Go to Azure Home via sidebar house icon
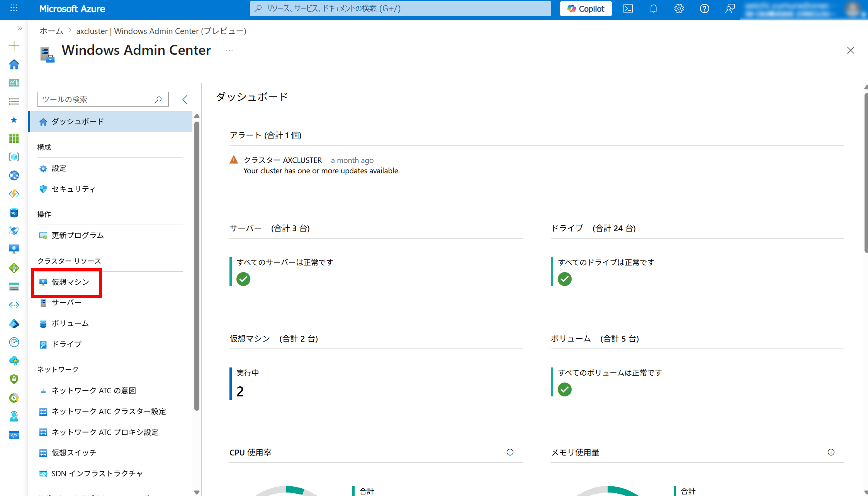 coord(14,64)
